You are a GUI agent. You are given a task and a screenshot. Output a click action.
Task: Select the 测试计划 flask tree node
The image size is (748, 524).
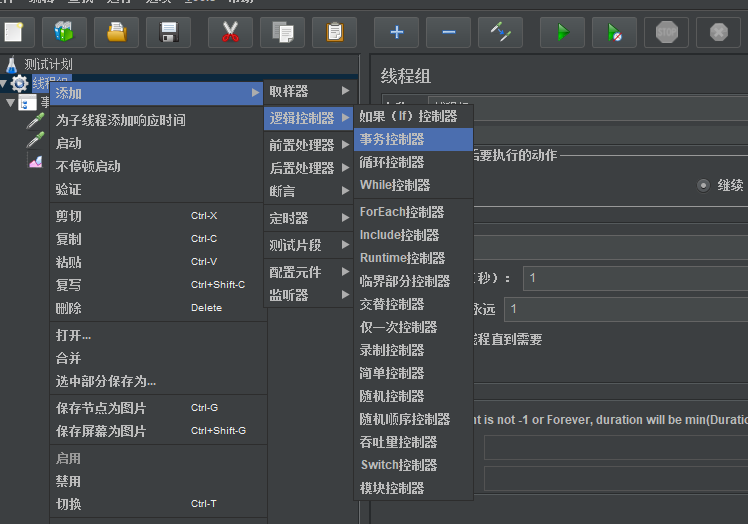(39, 64)
